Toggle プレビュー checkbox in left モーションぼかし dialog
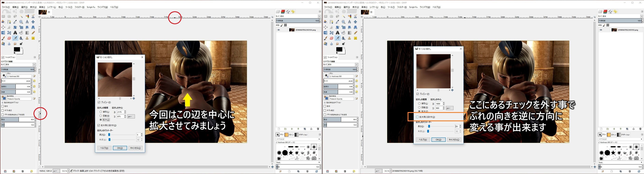The height and width of the screenshot is (174, 644). (99, 102)
